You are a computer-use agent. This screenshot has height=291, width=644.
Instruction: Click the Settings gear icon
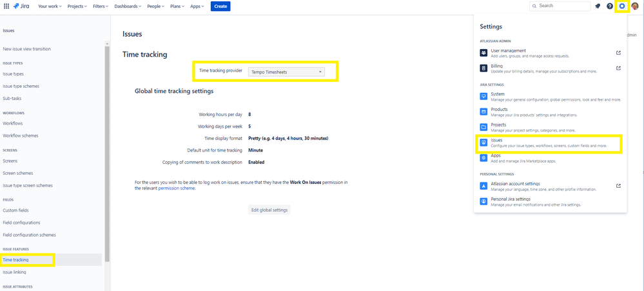pyautogui.click(x=622, y=6)
